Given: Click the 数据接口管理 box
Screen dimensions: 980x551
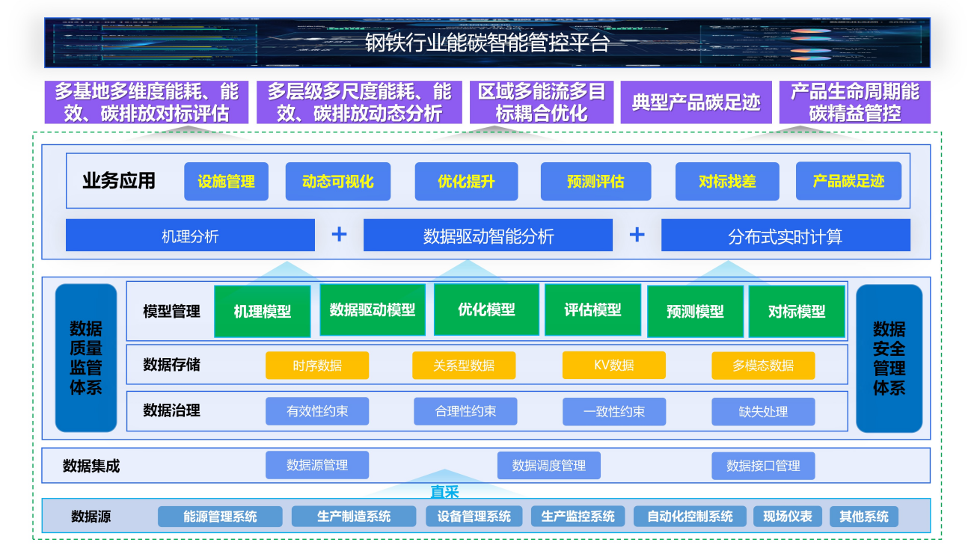Looking at the screenshot, I should pos(763,465).
